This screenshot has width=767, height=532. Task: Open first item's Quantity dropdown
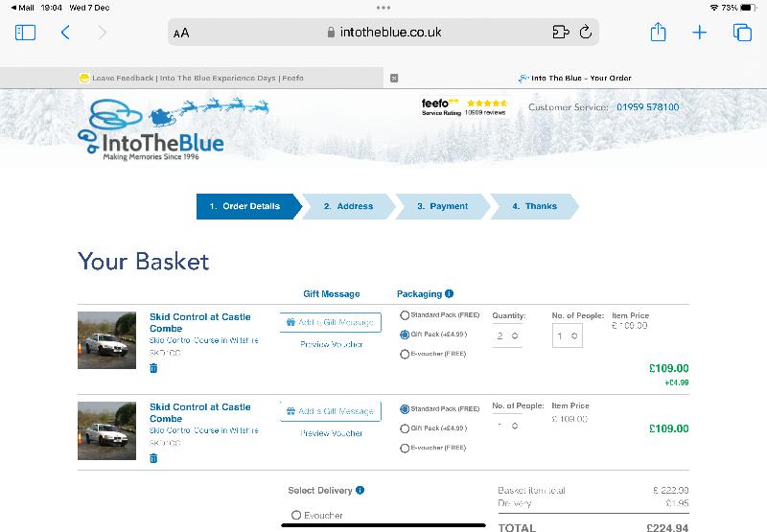coord(507,335)
